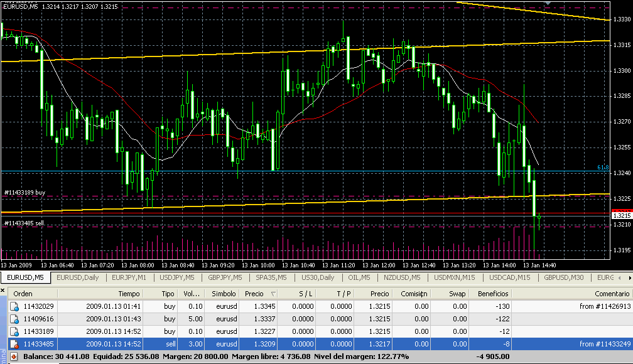
Task: Click the current price tag 1.3215 on the scale
Action: (622, 216)
